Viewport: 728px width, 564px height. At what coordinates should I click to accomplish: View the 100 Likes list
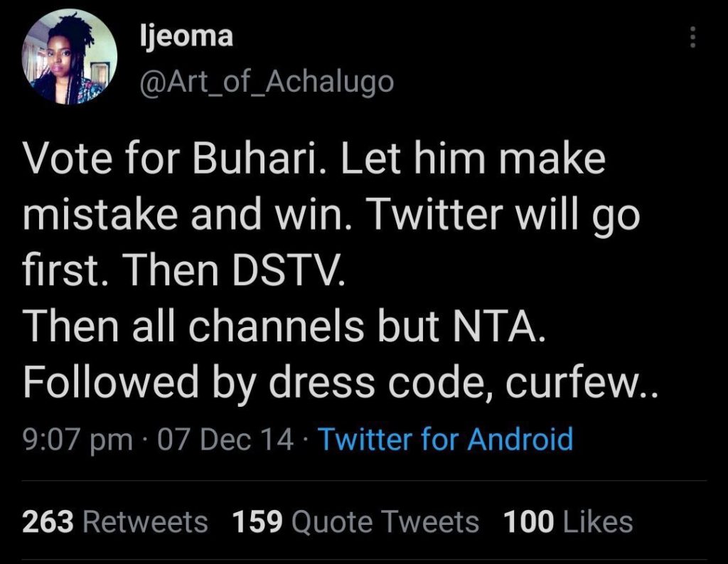click(x=567, y=522)
